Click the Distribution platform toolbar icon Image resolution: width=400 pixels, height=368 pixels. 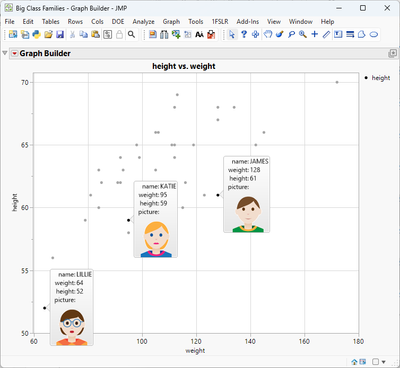153,34
